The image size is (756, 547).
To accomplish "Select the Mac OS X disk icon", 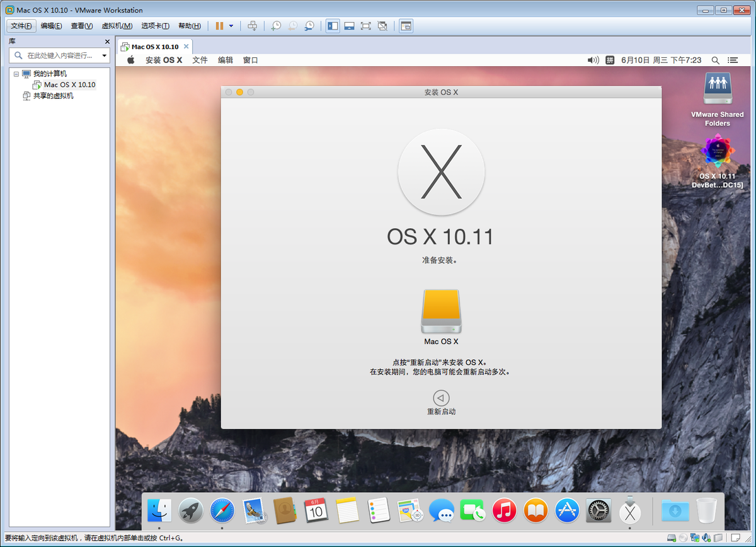I will click(x=441, y=317).
